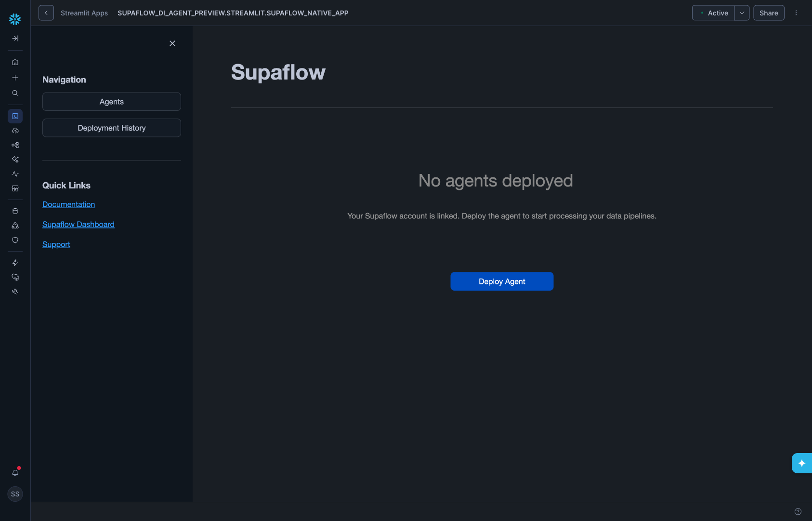Screen dimensions: 812x521
Task: Collapse the navigation sidebar
Action: click(172, 43)
